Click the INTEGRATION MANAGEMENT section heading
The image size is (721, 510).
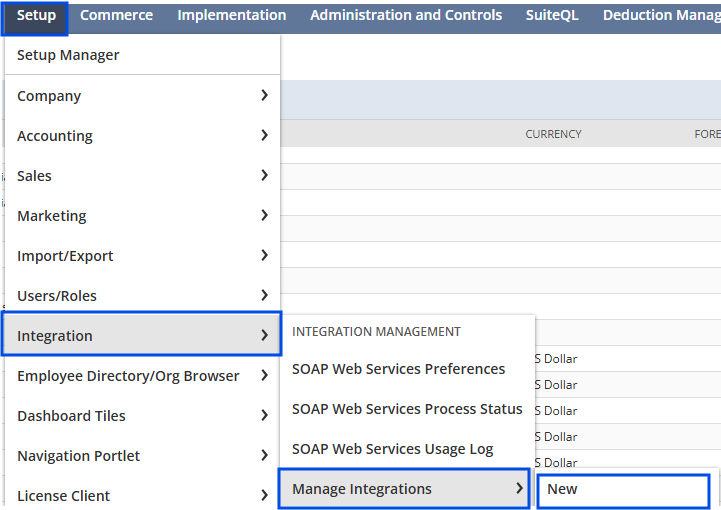[x=376, y=332]
